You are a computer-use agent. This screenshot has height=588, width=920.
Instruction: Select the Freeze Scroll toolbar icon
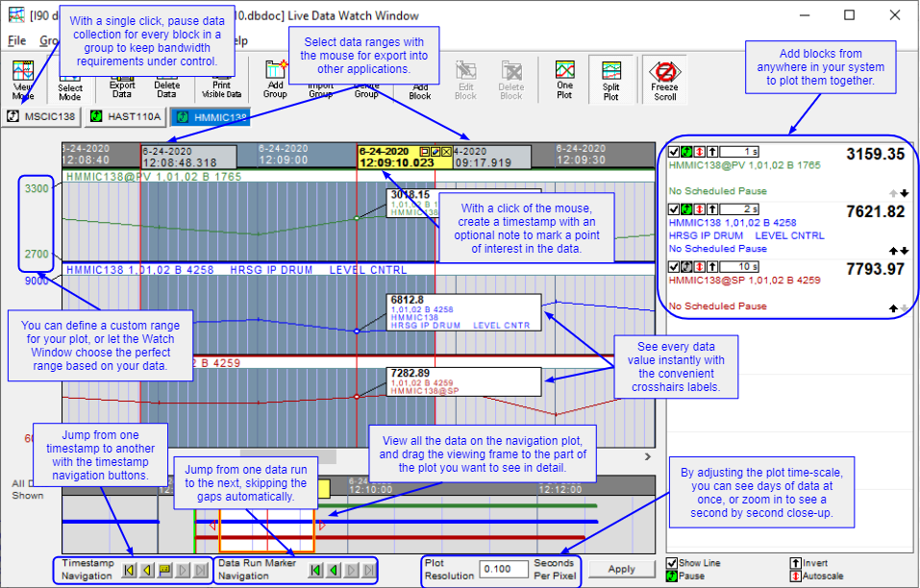tap(662, 77)
